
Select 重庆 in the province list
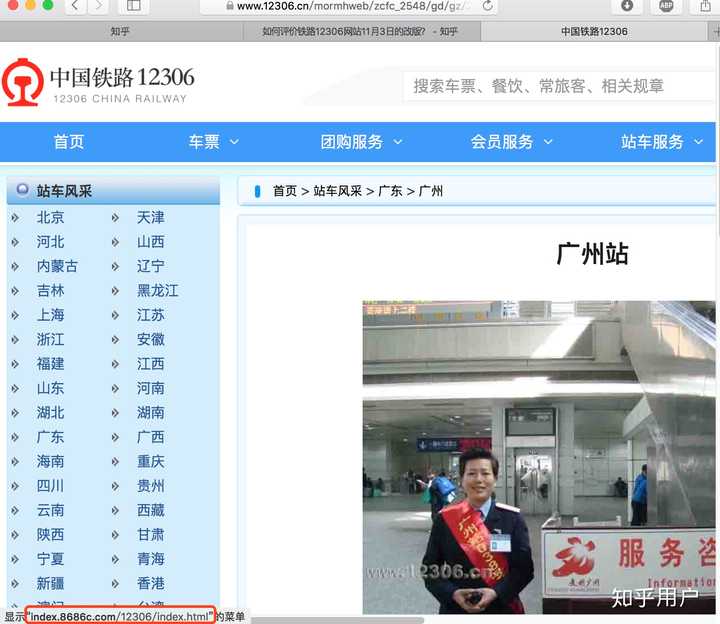coord(151,461)
